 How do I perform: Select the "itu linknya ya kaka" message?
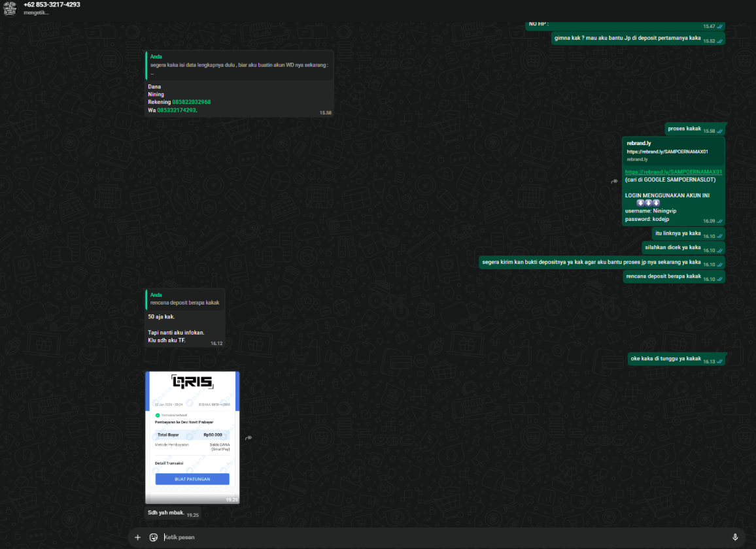click(x=688, y=234)
